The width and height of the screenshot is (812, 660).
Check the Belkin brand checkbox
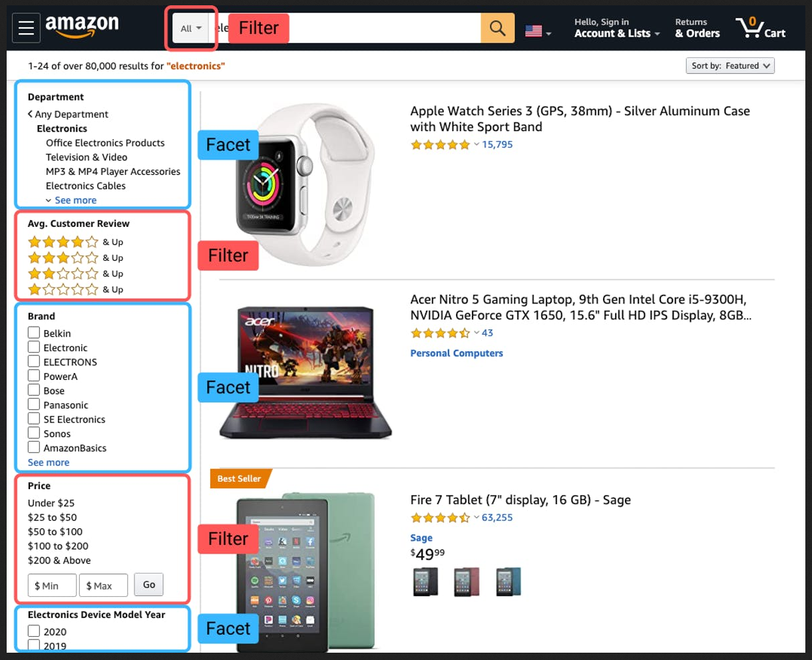pos(34,333)
